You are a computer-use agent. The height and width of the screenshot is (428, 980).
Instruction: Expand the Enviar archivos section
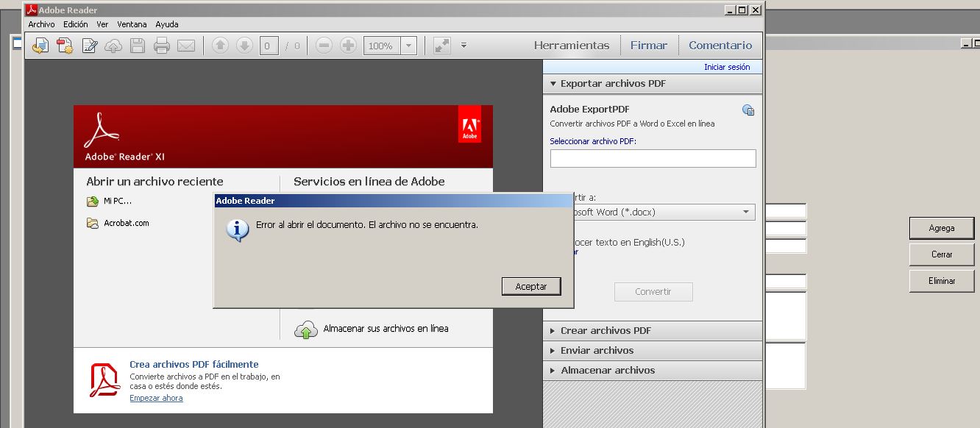[653, 351]
